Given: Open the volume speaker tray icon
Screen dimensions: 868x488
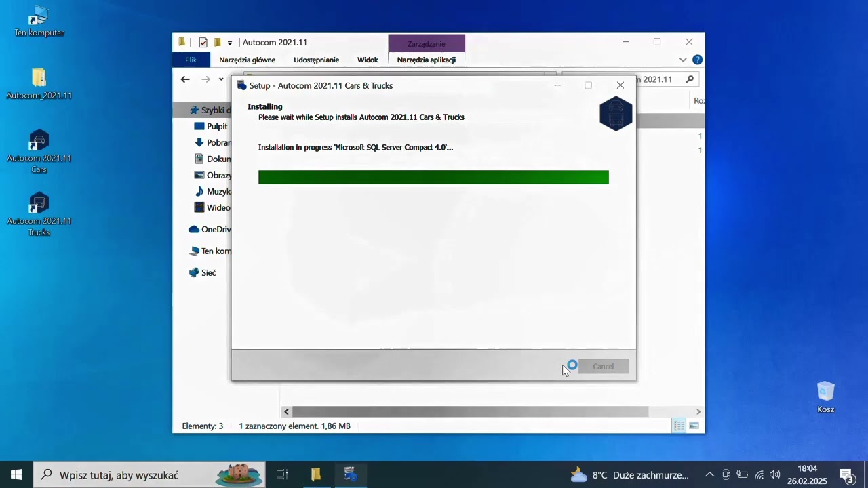Looking at the screenshot, I should 775,475.
